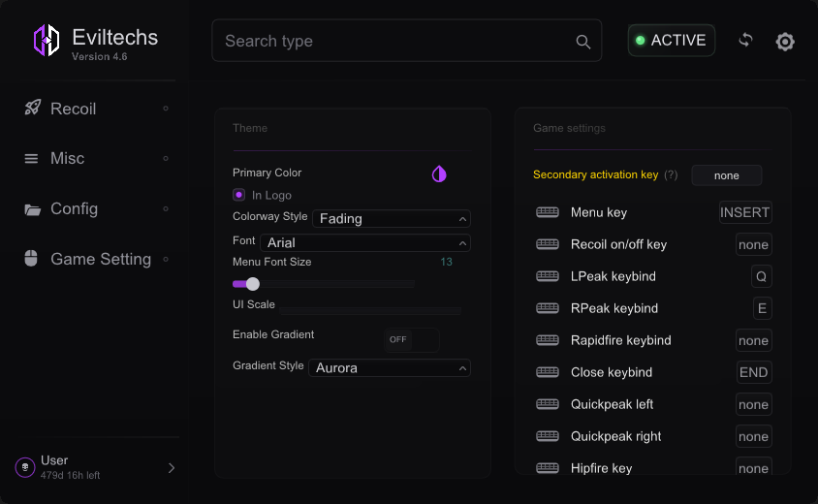Click the user skull avatar icon
The image size is (818, 504).
25,467
